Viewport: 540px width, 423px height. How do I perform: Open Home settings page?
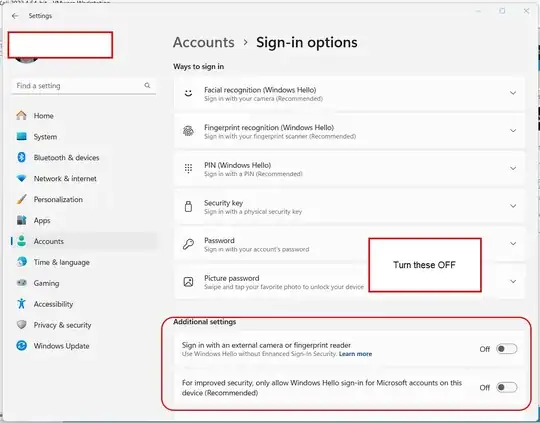84,115
